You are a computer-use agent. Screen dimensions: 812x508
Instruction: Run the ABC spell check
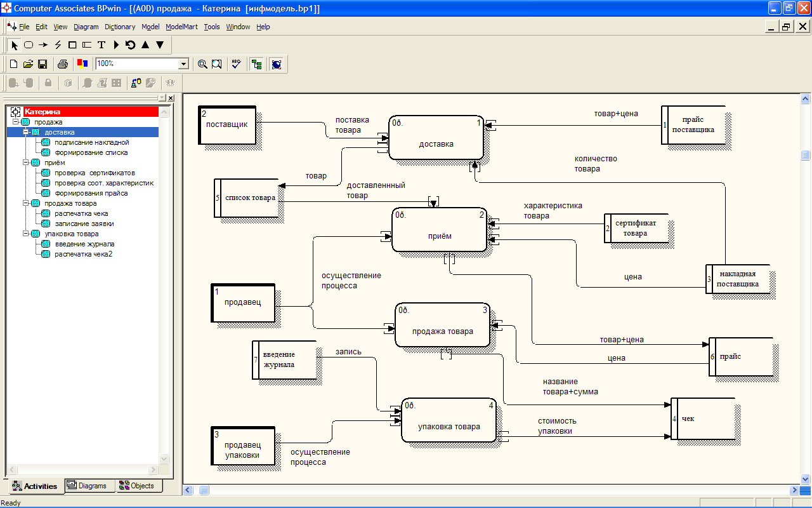click(x=236, y=64)
